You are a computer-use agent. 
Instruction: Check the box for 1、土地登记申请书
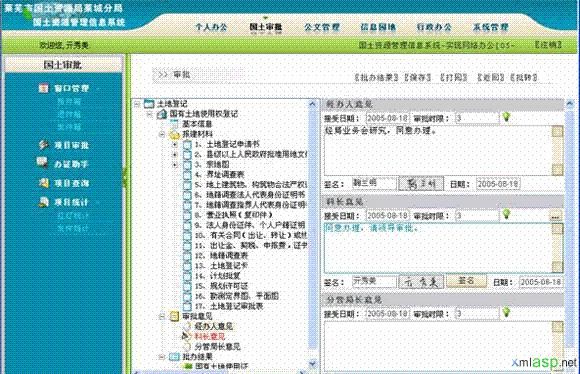[188, 144]
